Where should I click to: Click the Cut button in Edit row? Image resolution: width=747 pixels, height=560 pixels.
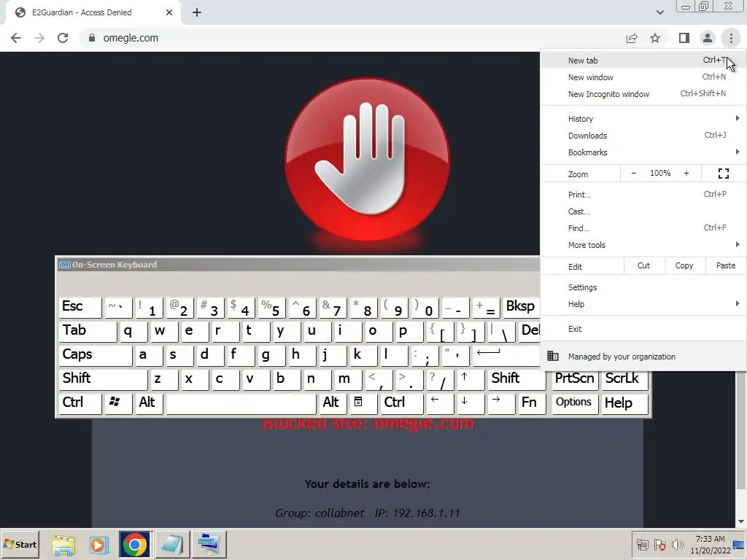[643, 265]
